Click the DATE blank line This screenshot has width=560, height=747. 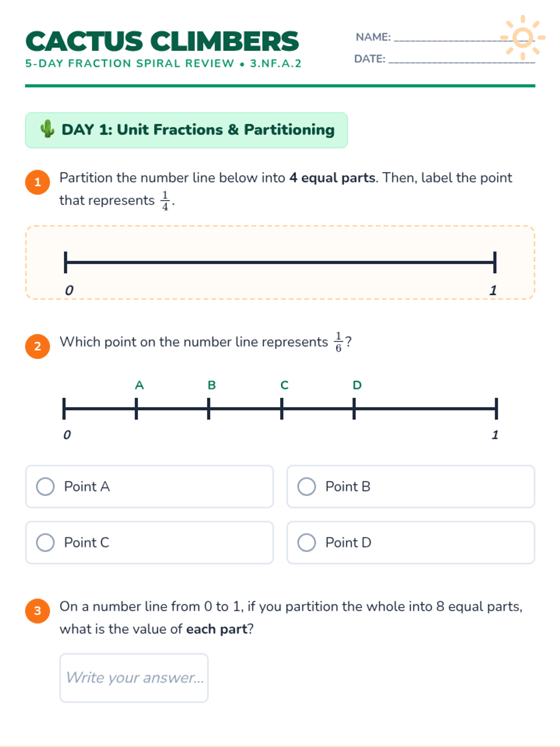pyautogui.click(x=461, y=61)
